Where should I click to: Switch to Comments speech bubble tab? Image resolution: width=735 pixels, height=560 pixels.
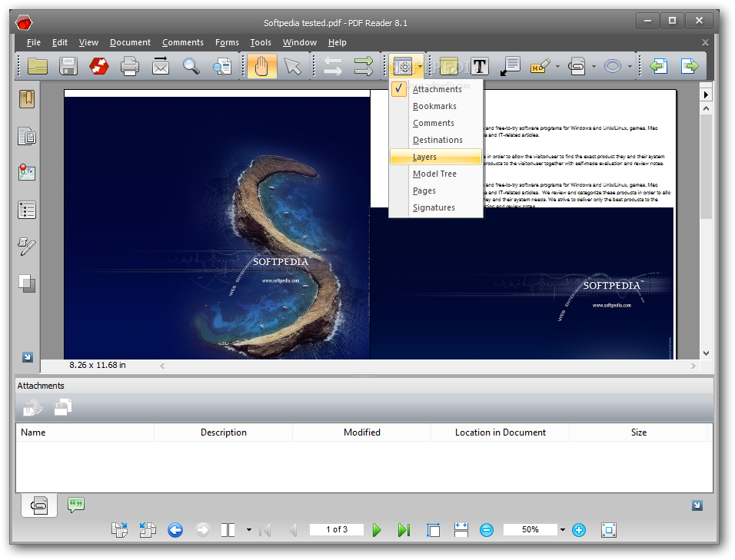(x=75, y=505)
